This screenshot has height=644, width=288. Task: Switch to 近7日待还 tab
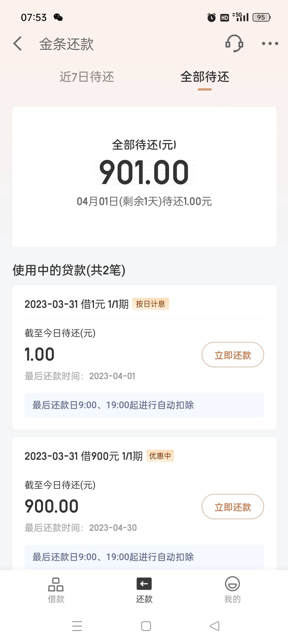87,77
